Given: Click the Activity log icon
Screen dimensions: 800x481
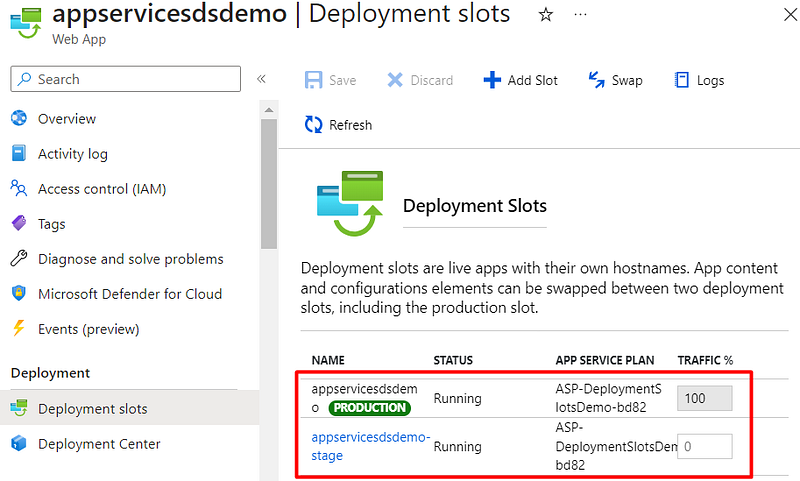Looking at the screenshot, I should [x=18, y=154].
